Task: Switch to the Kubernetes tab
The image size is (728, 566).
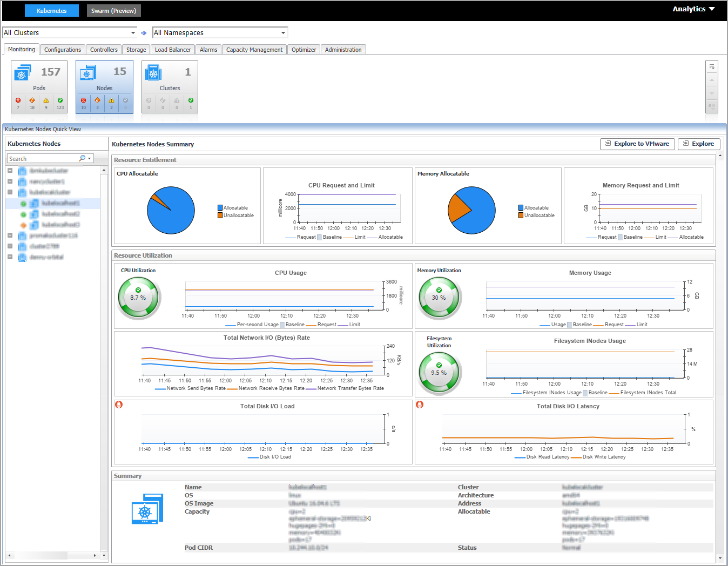Action: click(52, 11)
